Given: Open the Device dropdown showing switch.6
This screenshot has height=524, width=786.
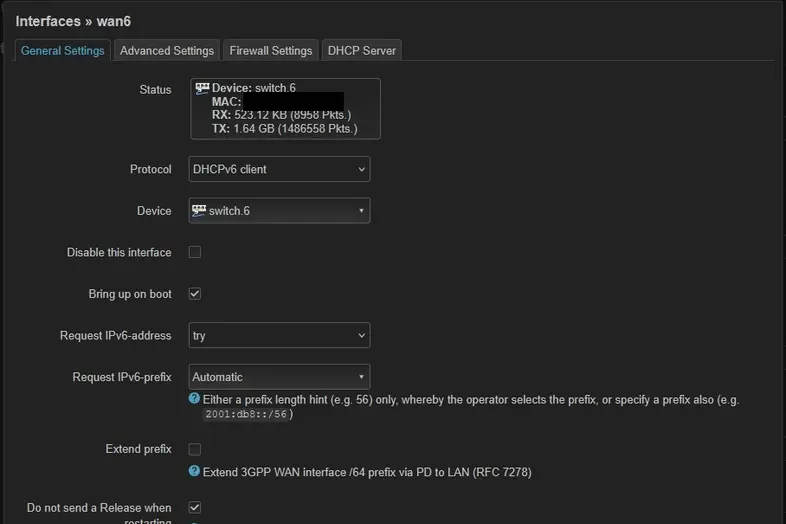Looking at the screenshot, I should (x=279, y=211).
